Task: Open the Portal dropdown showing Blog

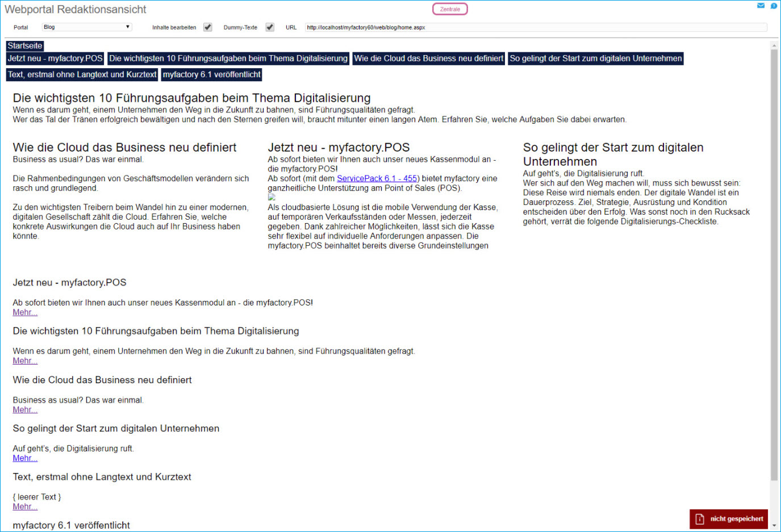Action: pyautogui.click(x=87, y=27)
